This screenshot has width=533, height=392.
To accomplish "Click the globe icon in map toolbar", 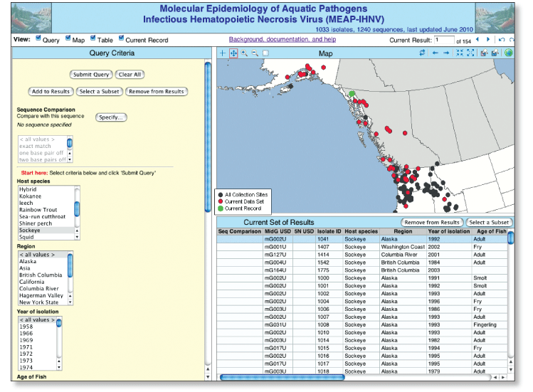I will (508, 53).
